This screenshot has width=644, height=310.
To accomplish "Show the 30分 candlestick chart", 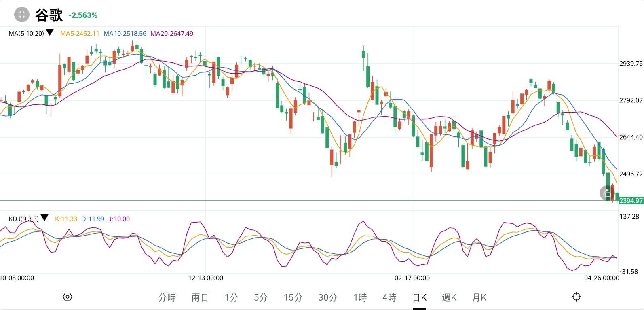I will pyautogui.click(x=327, y=298).
